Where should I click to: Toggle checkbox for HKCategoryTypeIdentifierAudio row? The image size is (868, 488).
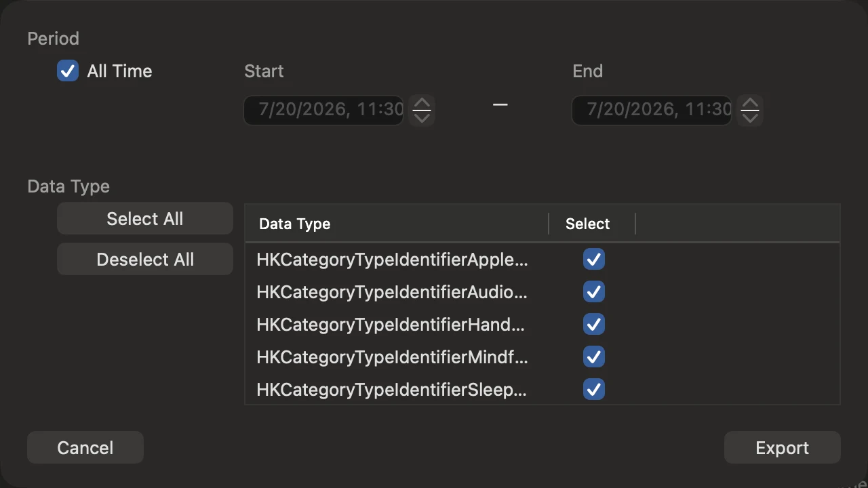[594, 292]
